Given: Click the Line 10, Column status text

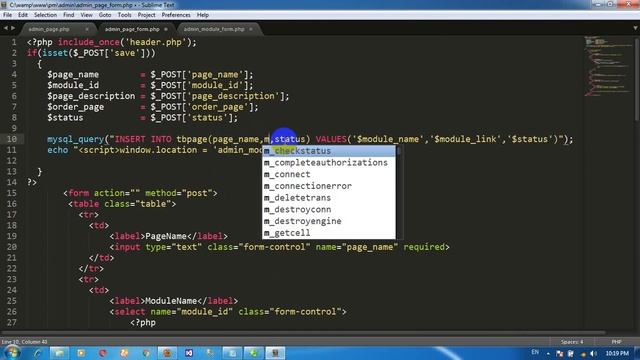Looking at the screenshot, I should tap(24, 342).
